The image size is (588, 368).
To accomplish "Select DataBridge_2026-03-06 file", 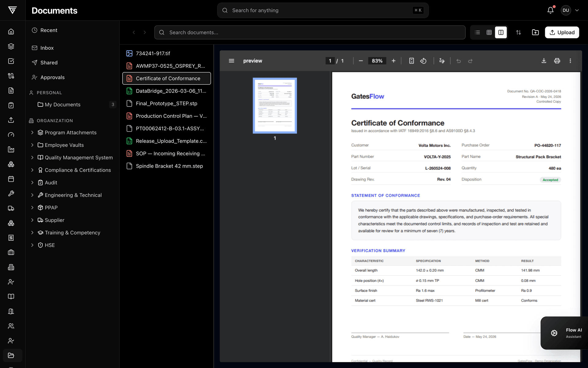I will pos(167,91).
